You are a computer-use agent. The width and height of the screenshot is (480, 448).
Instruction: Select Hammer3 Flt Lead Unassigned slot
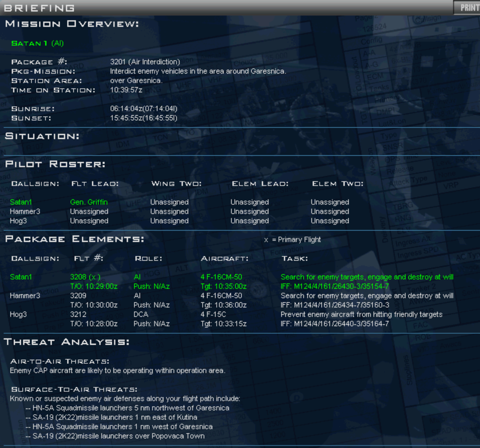[x=89, y=211]
